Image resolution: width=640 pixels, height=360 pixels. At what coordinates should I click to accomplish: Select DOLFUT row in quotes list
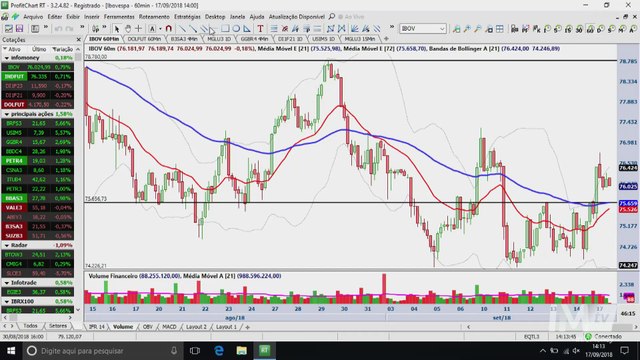(38, 104)
